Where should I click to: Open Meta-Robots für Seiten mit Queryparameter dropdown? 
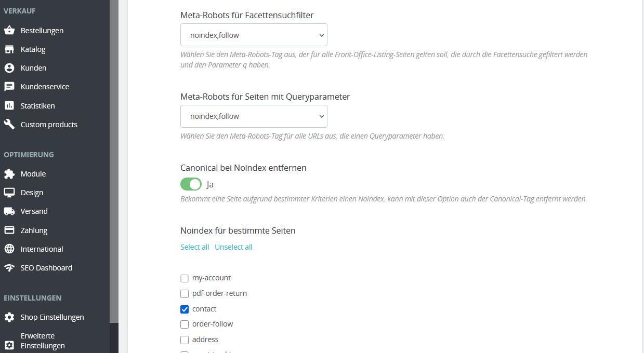254,116
